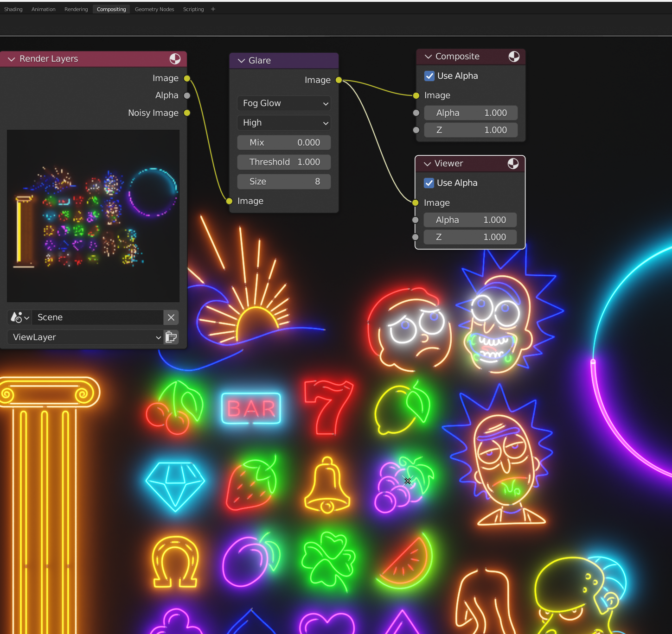Switch to the Rendering workspace tab

click(x=76, y=9)
